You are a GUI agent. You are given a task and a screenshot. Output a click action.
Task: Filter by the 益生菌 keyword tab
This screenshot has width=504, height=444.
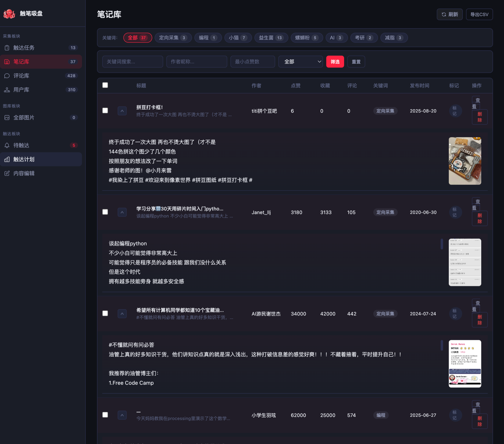(271, 38)
